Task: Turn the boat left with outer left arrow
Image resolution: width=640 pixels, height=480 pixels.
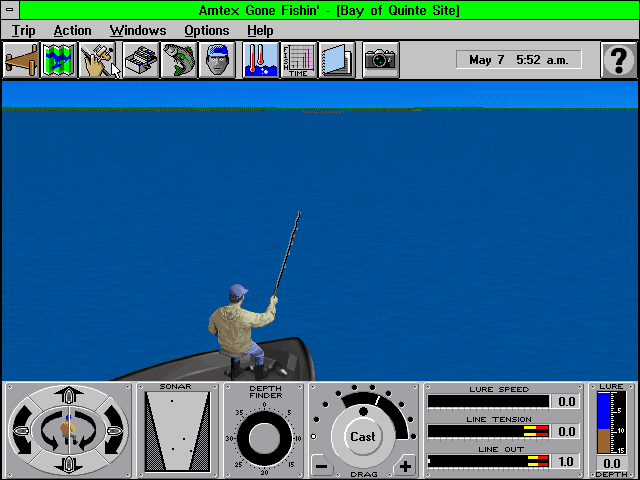Action: pos(22,430)
